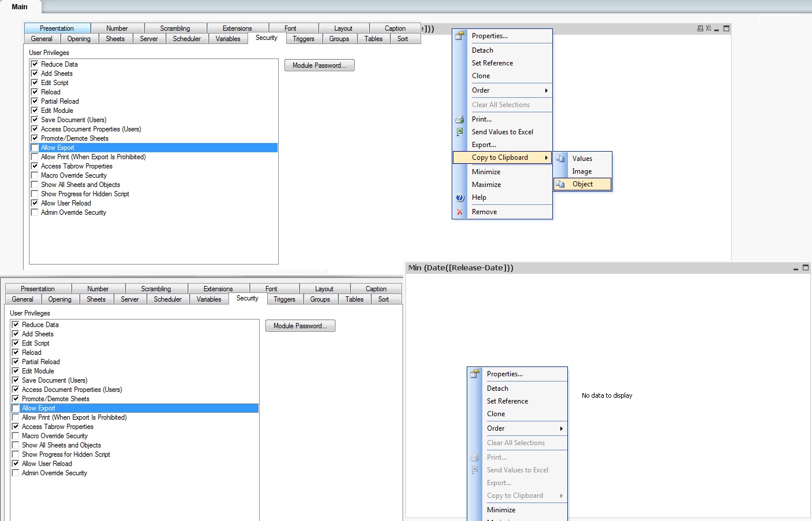Toggle Allow User Reload in the upper dialog

(35, 203)
